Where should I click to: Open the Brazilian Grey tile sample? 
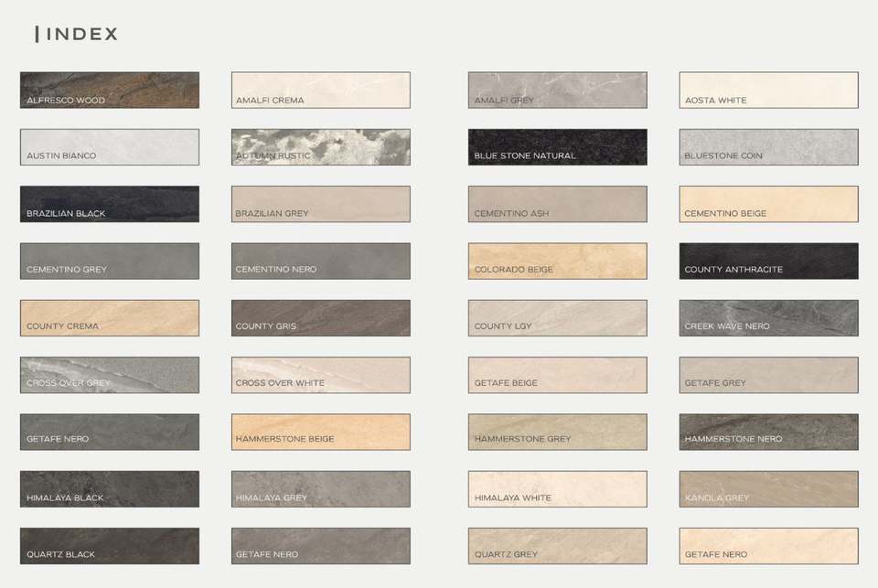click(x=321, y=204)
